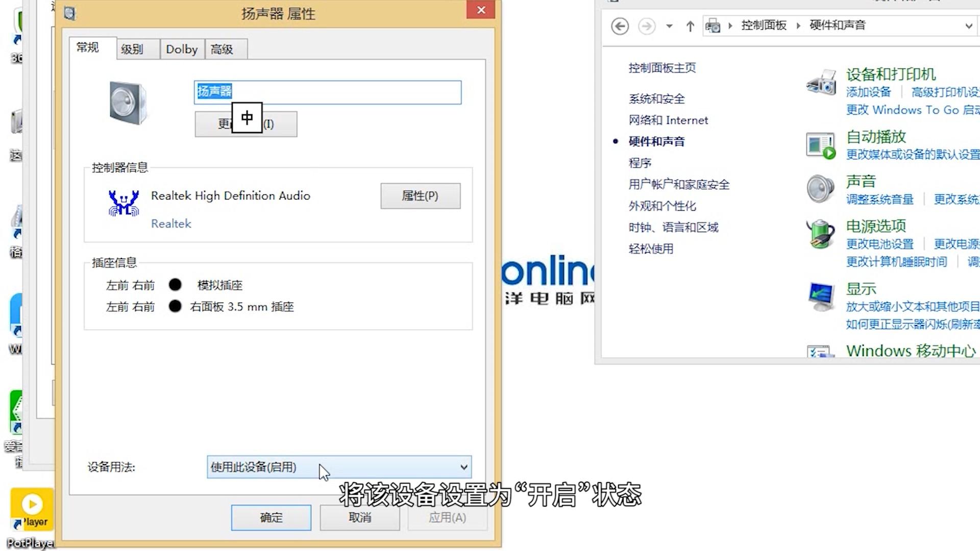Open Display monitor icon in Control Panel
This screenshot has height=551, width=980.
[x=821, y=296]
